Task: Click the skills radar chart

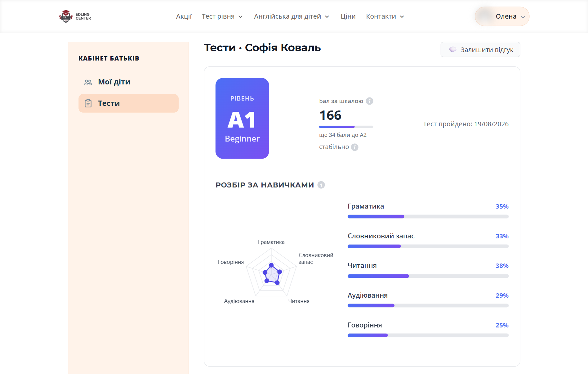Action: [272, 273]
